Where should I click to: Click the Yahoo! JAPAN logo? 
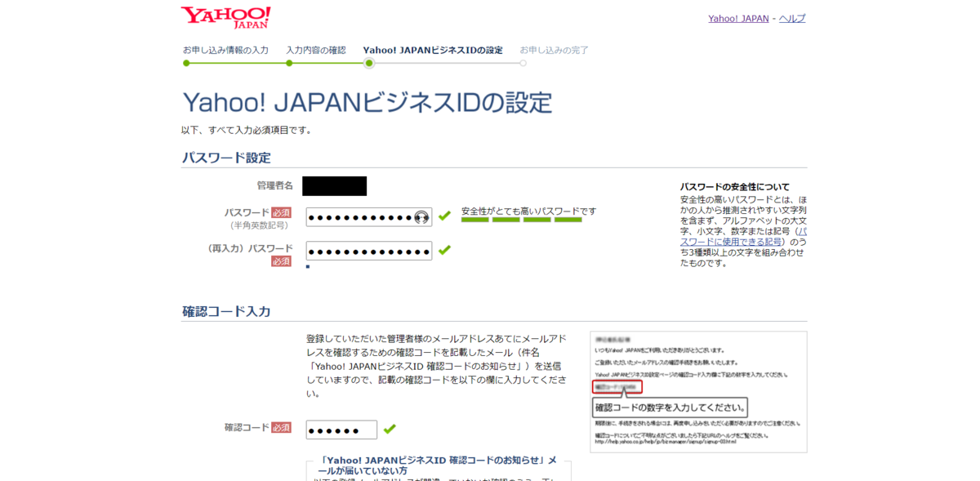click(226, 17)
